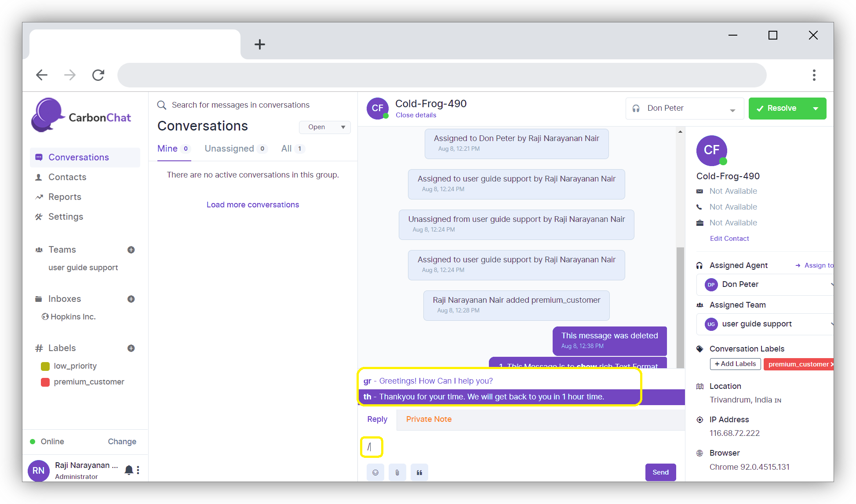The width and height of the screenshot is (856, 504).
Task: Change the Online availability status
Action: click(x=122, y=441)
